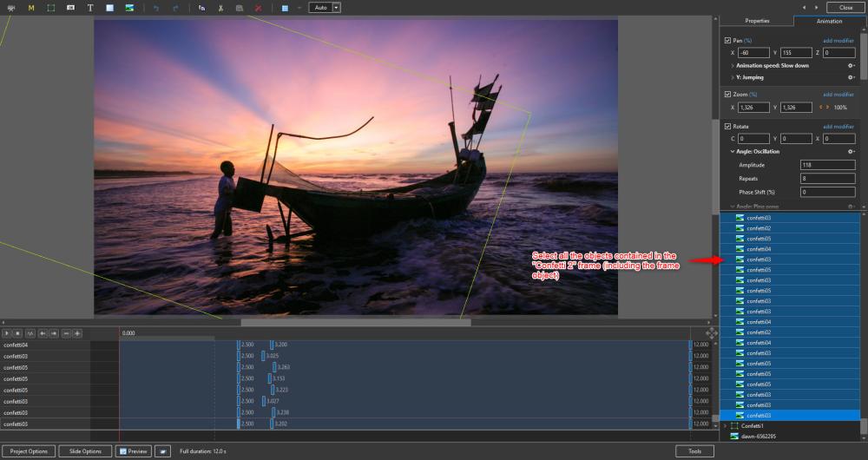Click the add modifier link for Zoom
This screenshot has width=868, height=460.
(838, 94)
